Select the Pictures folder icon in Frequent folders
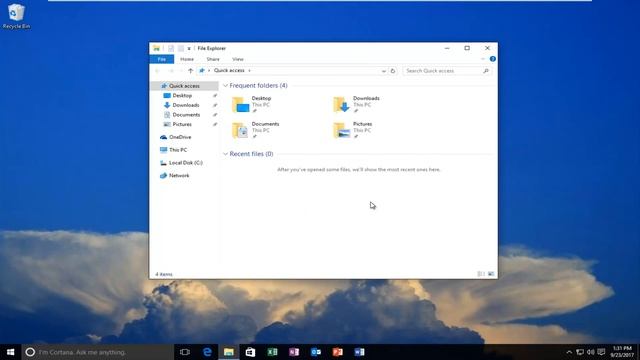 pyautogui.click(x=342, y=130)
